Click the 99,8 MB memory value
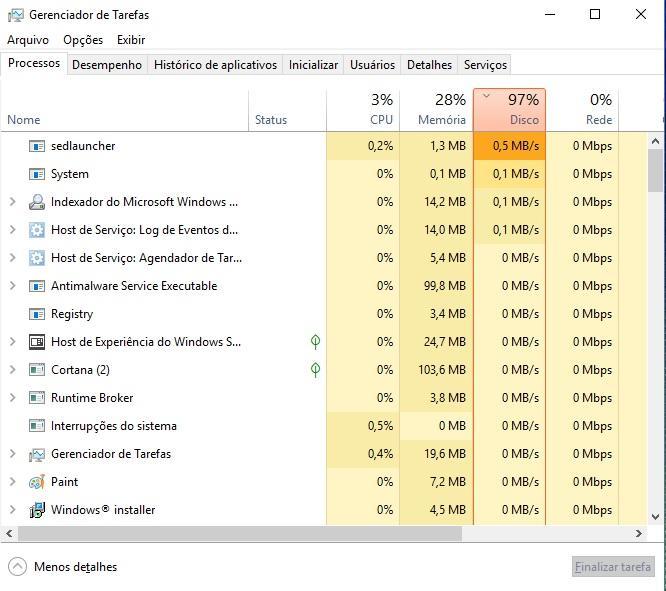The image size is (666, 591). [445, 286]
